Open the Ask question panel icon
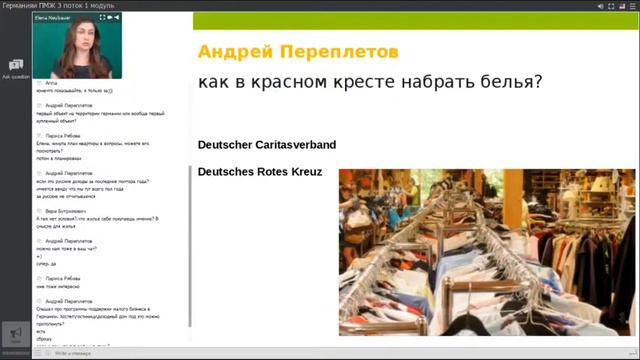The image size is (640, 360). coord(16,65)
